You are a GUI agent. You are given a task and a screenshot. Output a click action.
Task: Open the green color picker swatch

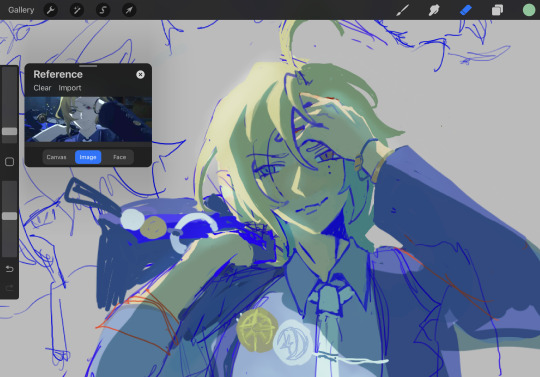pyautogui.click(x=529, y=10)
